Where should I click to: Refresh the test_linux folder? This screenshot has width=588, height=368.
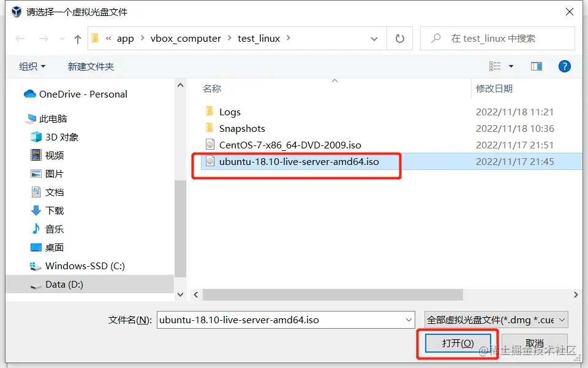point(400,38)
